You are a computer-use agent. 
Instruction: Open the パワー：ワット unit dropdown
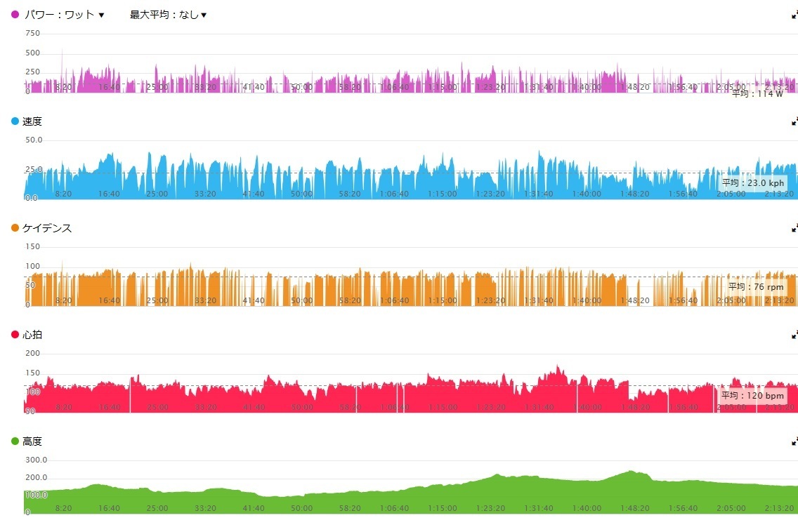(65, 15)
